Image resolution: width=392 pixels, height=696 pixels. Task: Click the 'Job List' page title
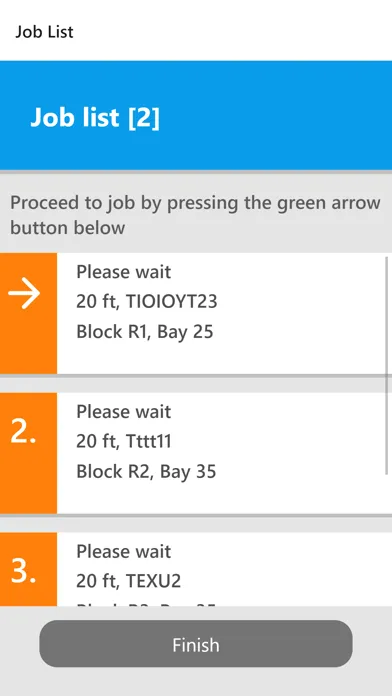click(44, 32)
